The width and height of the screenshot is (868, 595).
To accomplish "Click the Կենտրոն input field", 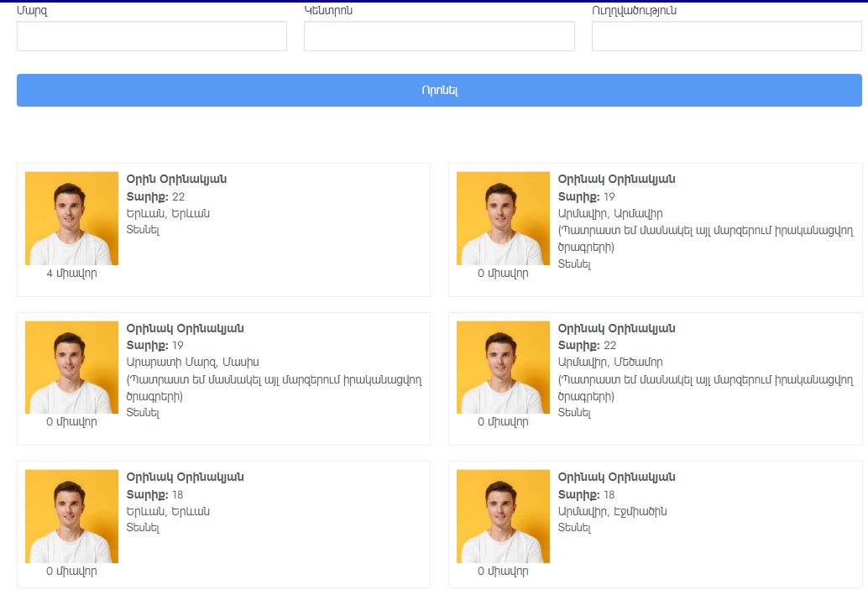I will [x=439, y=37].
